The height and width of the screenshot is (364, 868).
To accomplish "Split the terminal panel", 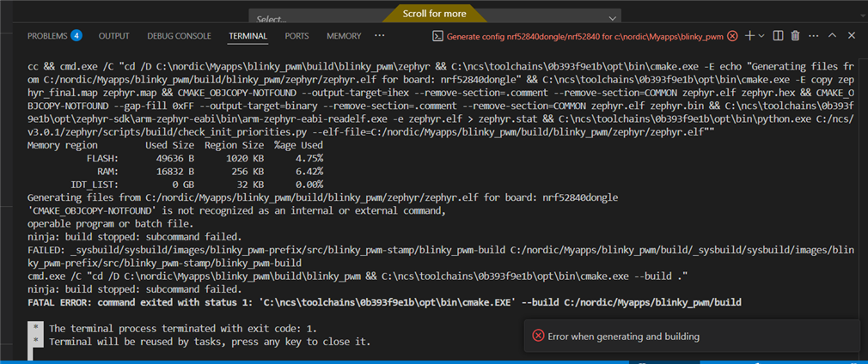I will pos(777,36).
